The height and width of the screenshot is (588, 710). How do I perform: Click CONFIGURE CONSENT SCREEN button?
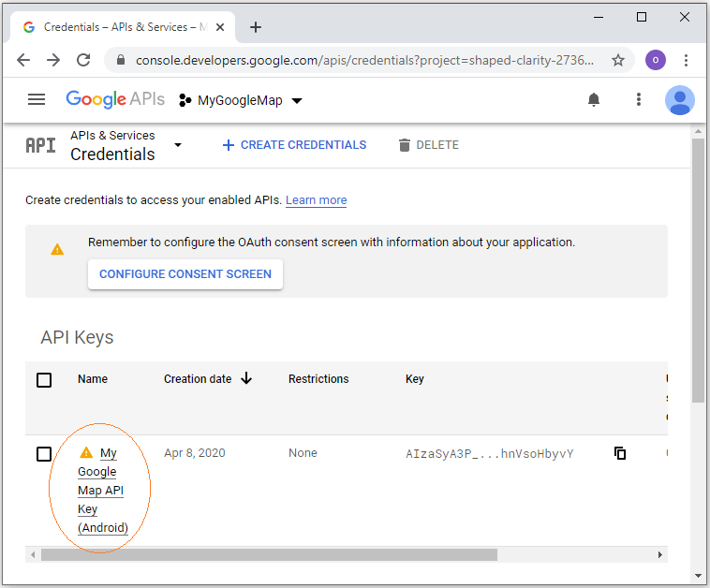point(185,273)
